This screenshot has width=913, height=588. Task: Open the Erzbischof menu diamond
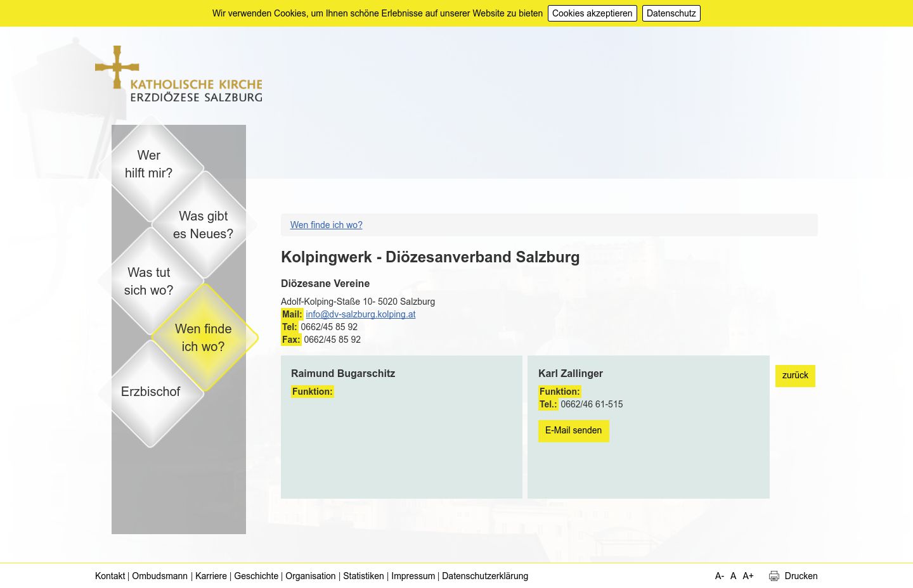click(x=150, y=393)
